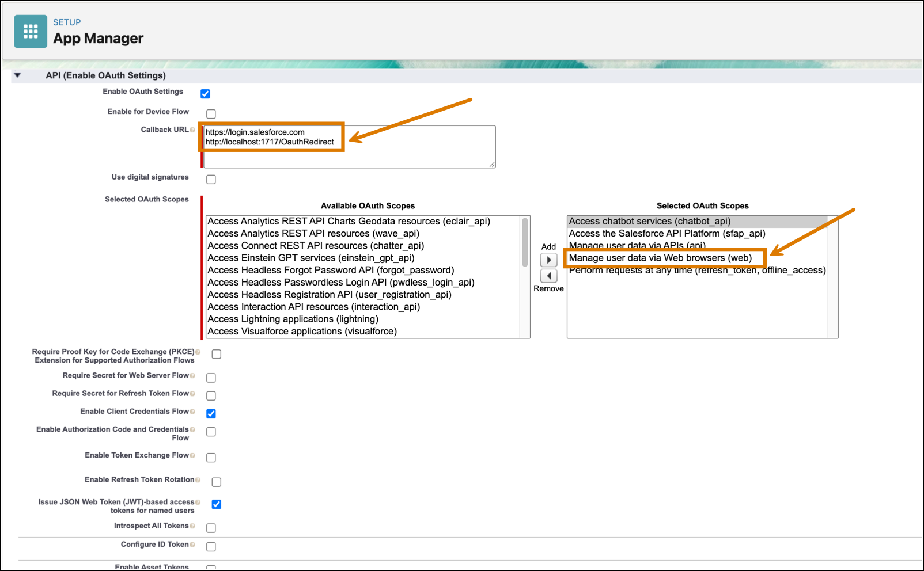Screen dimensions: 924x571
Task: Click help icon next to Configure ID Token
Action: pyautogui.click(x=192, y=545)
